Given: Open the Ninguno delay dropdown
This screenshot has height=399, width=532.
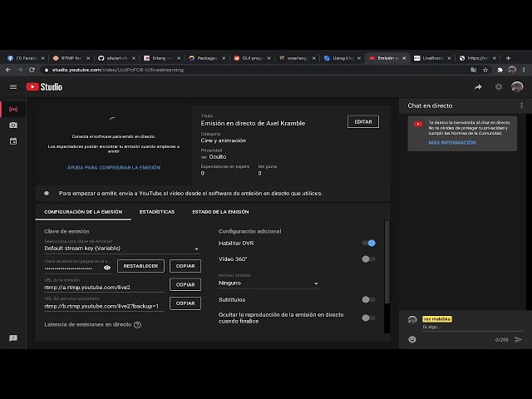Looking at the screenshot, I should coord(269,283).
